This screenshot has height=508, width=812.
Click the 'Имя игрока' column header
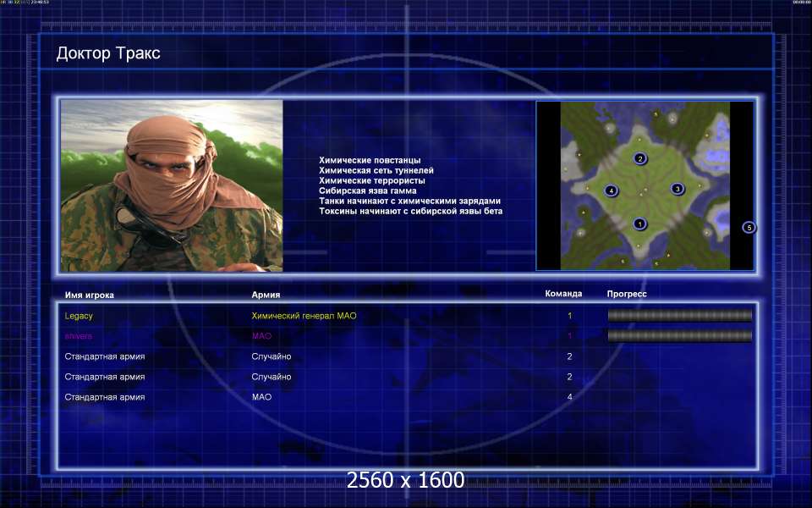89,295
